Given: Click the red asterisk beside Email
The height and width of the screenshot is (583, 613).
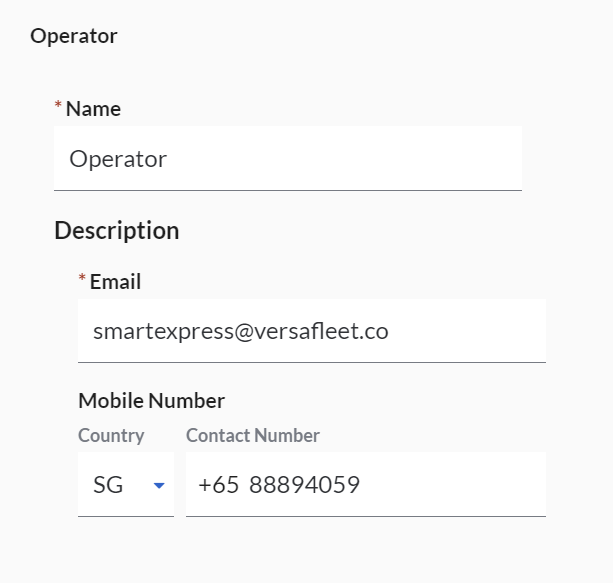Looking at the screenshot, I should click(82, 280).
